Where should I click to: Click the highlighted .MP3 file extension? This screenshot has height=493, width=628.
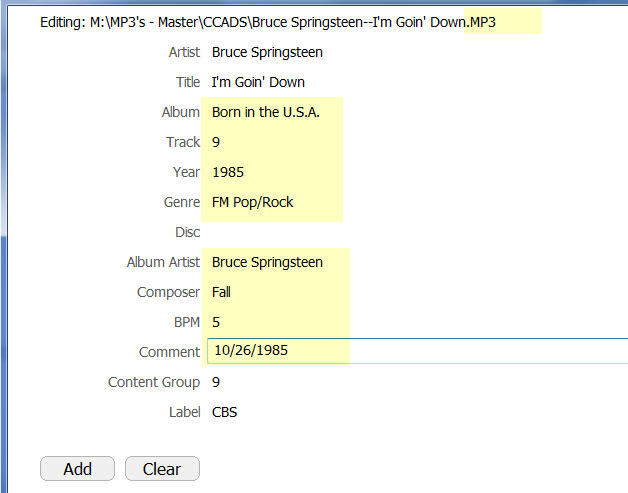(x=482, y=22)
